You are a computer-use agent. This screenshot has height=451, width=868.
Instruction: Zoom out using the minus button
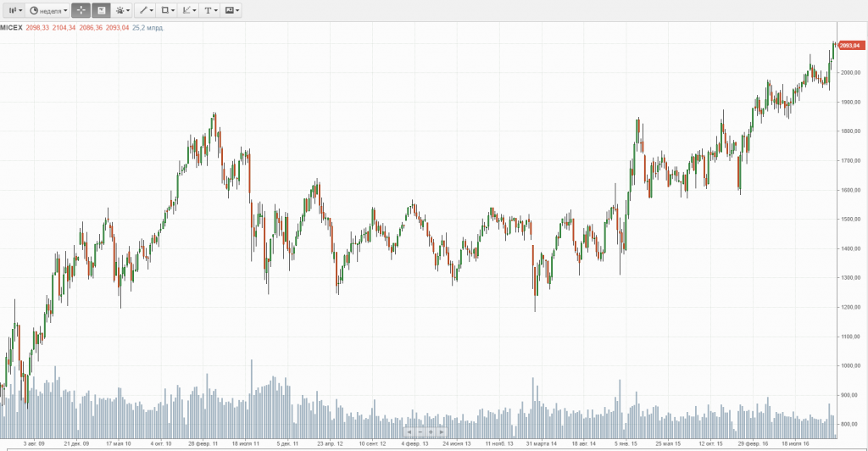[x=420, y=432]
